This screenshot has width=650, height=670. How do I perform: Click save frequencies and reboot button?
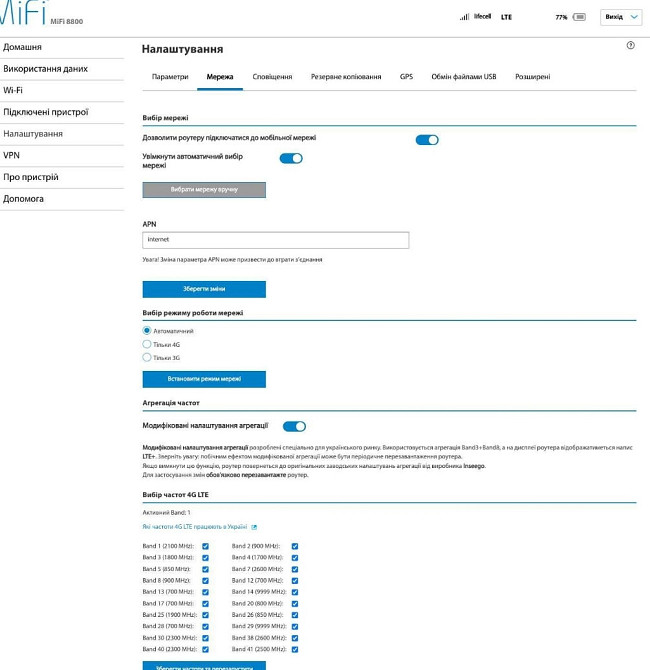pos(204,666)
